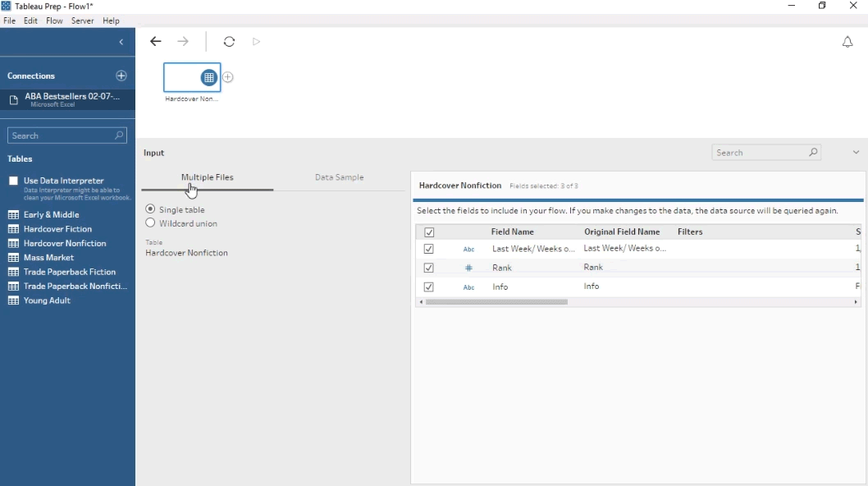The image size is (868, 486).
Task: Collapse the Input pane using the chevron
Action: [x=856, y=153]
